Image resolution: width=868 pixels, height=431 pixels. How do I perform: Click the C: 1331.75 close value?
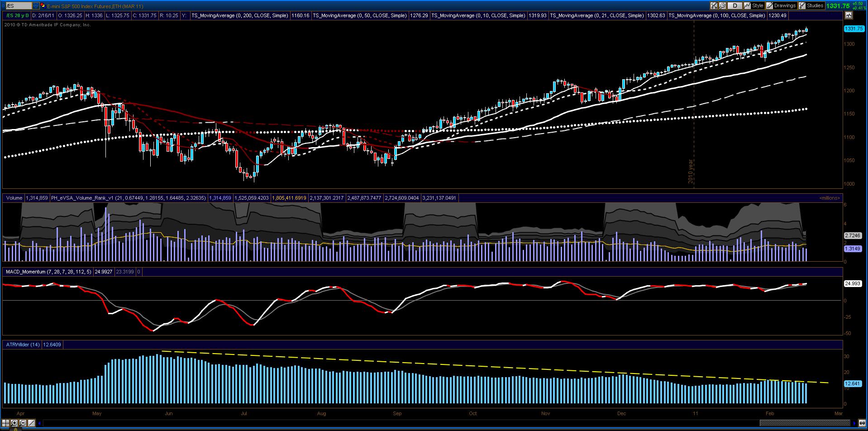coord(145,15)
